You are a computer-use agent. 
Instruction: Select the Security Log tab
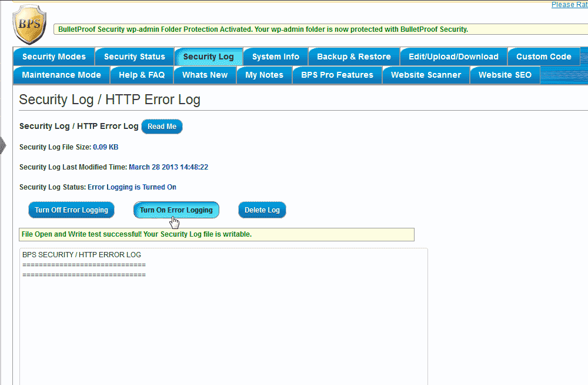click(209, 57)
